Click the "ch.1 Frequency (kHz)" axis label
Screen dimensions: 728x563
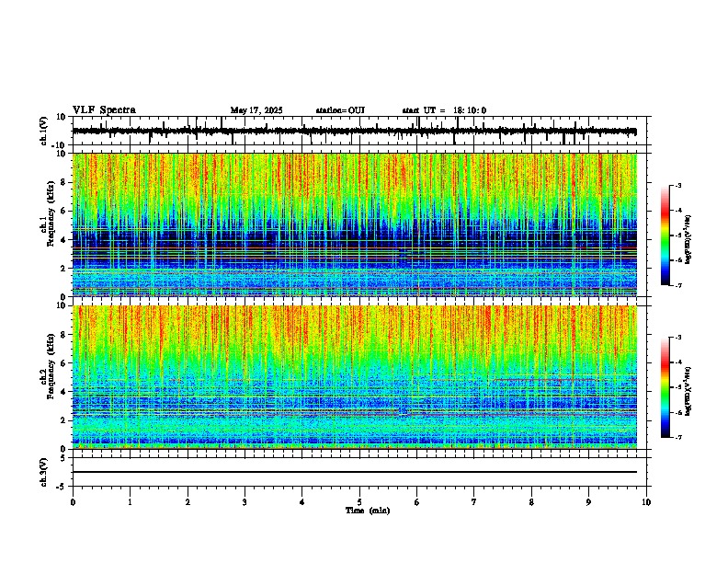coord(48,213)
